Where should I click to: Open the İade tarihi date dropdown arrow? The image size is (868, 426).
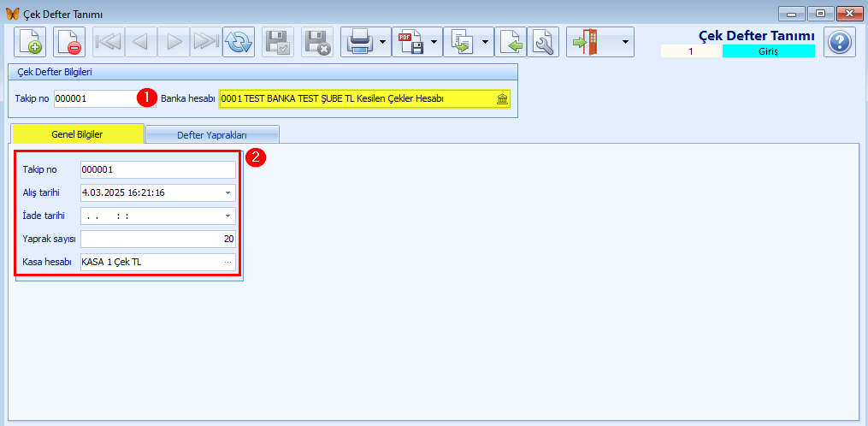click(x=227, y=216)
